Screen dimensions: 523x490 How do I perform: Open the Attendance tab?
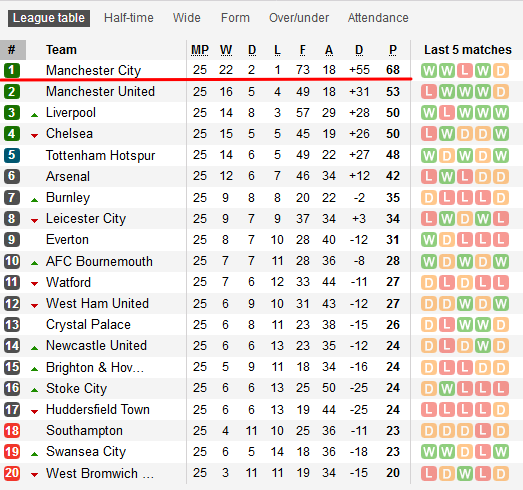pyautogui.click(x=378, y=18)
